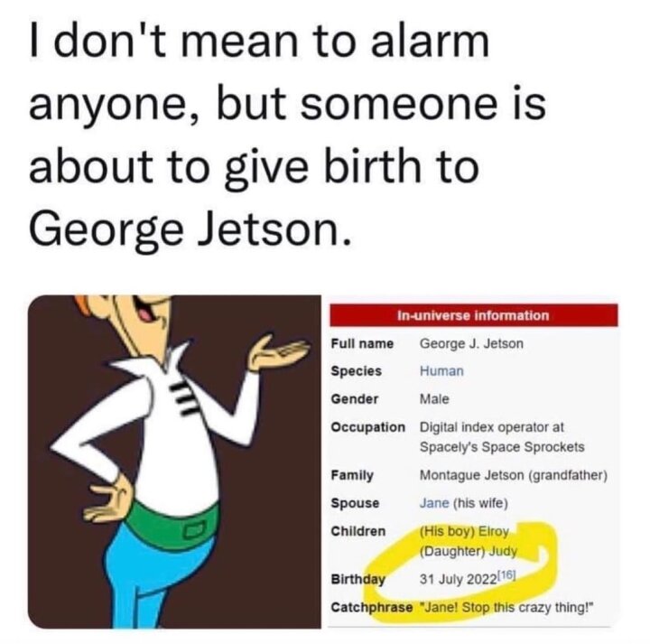Click the In-universe information red header

473,315
